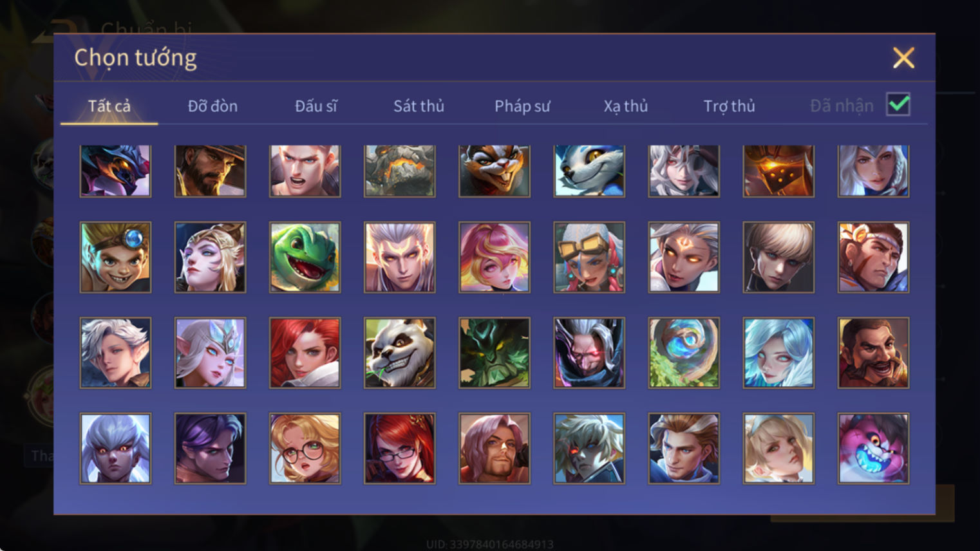Switch to the Đỡ đòn tab
Viewport: 980px width, 551px height.
tap(212, 106)
